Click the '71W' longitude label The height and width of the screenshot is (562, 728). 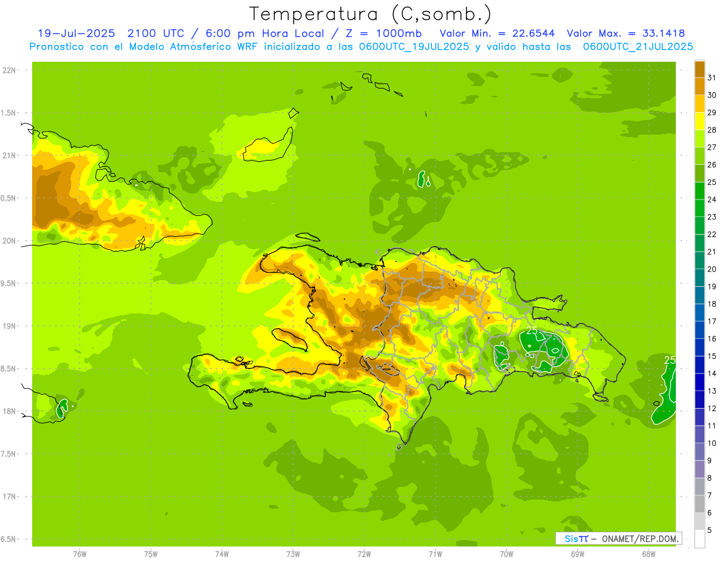[435, 554]
